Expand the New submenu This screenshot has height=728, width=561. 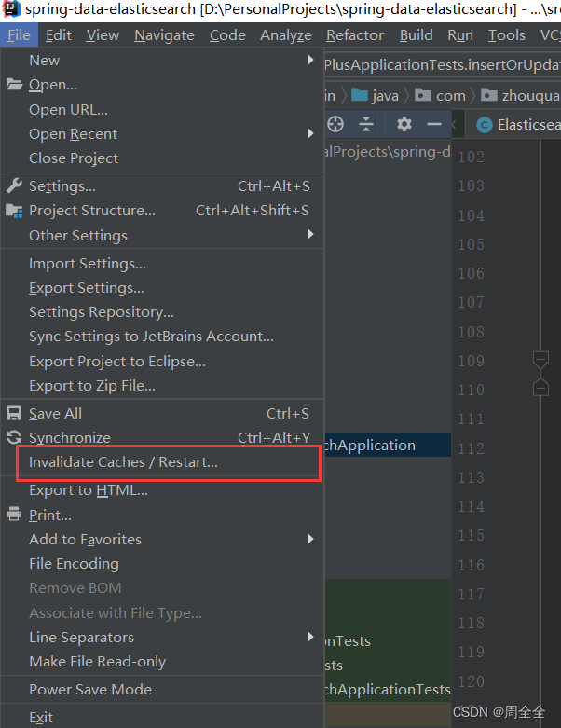162,61
